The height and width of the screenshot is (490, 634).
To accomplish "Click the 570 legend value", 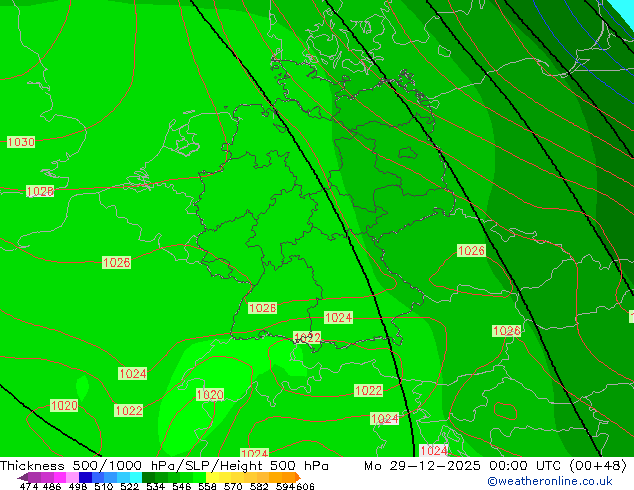I will pyautogui.click(x=233, y=486).
